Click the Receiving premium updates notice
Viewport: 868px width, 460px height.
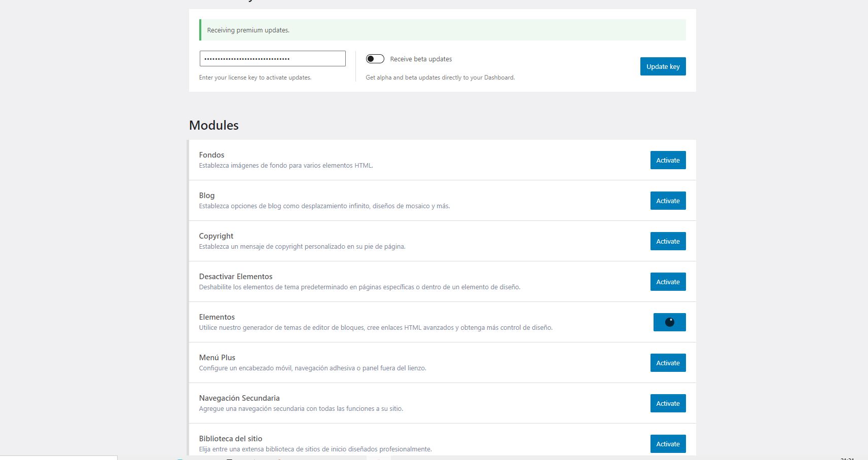point(443,30)
